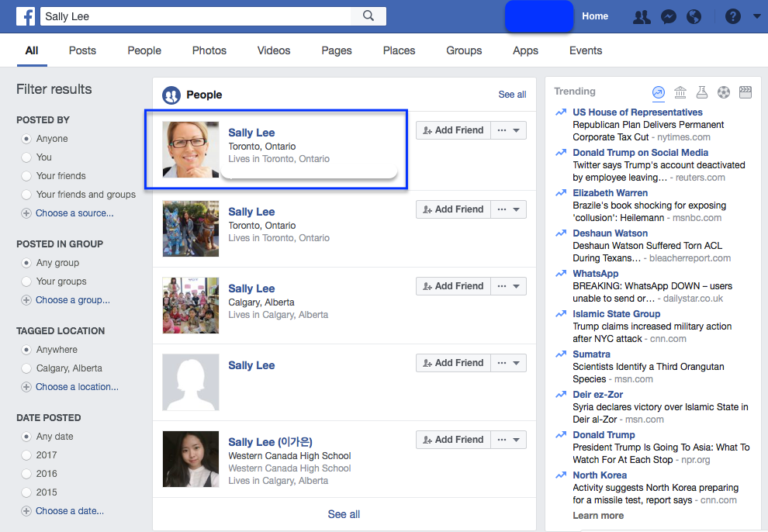
Task: Open the Quick Help question icon
Action: point(733,16)
